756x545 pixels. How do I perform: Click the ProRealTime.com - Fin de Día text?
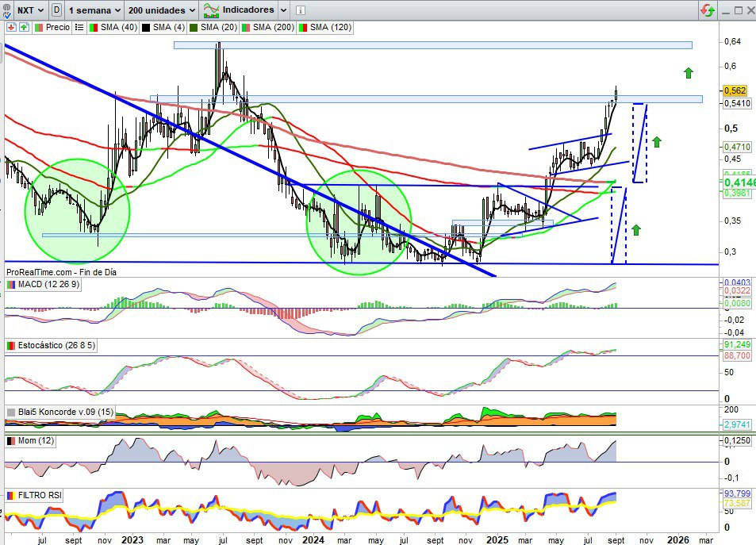61,272
